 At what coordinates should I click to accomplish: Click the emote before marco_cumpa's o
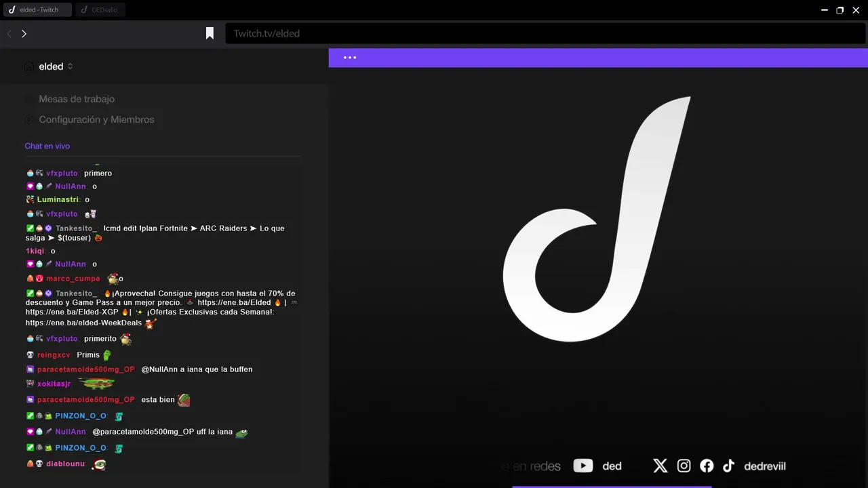pos(113,278)
